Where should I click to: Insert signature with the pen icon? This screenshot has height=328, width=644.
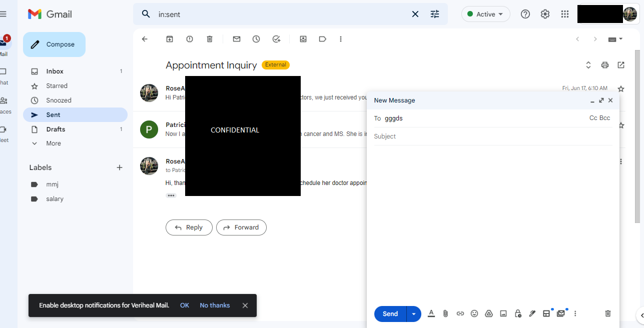(532, 313)
